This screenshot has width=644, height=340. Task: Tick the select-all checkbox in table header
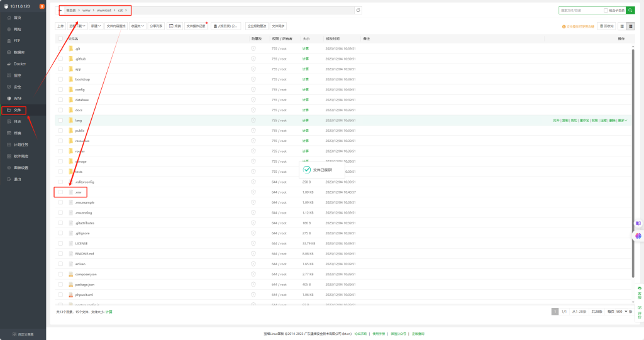[x=61, y=38]
